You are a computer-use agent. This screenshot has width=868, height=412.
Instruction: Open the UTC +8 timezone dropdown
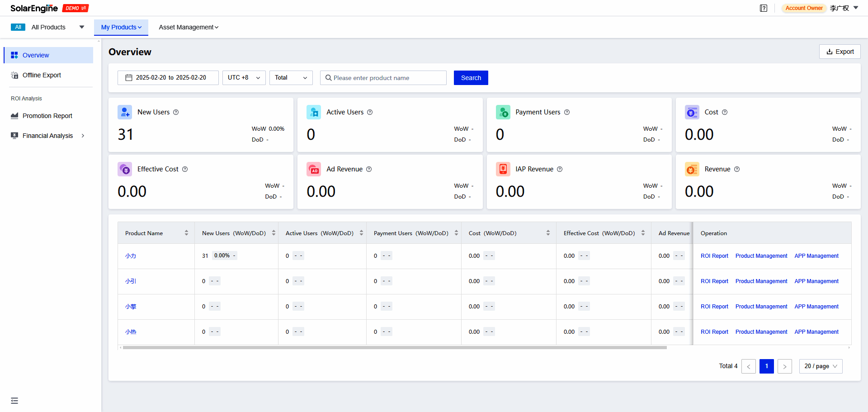[244, 78]
